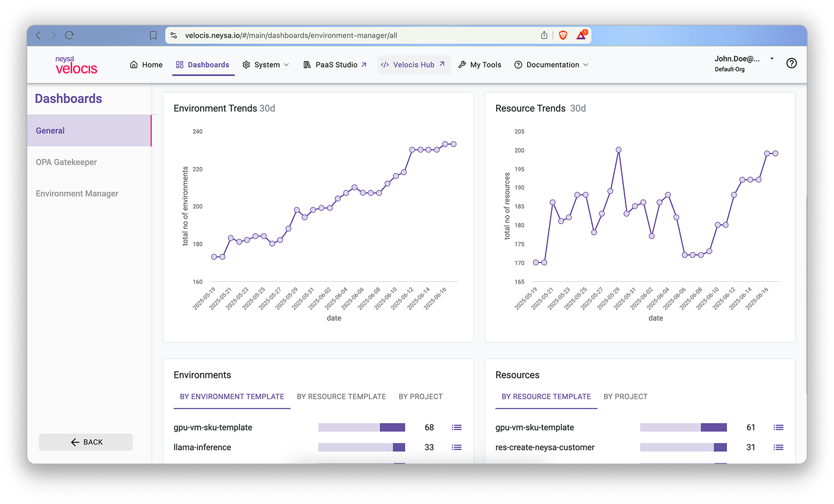Viewport: 834px width, 504px height.
Task: Open My Tools in the navigation
Action: click(x=480, y=65)
